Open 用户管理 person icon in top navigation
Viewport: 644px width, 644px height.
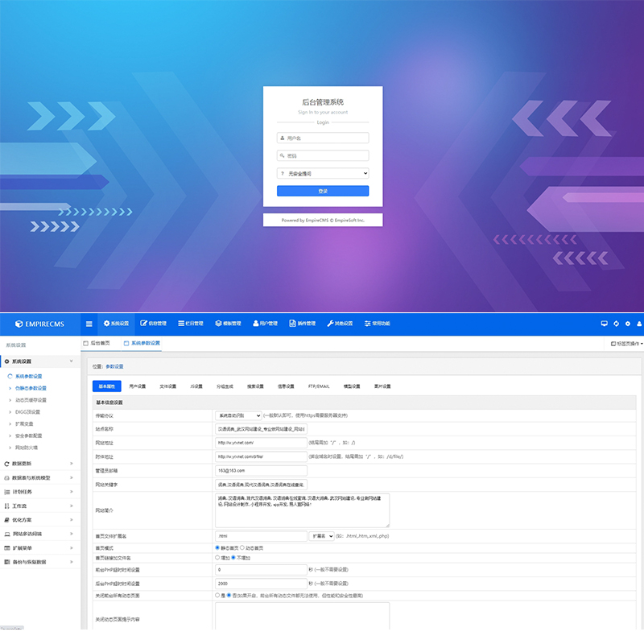[x=255, y=324]
